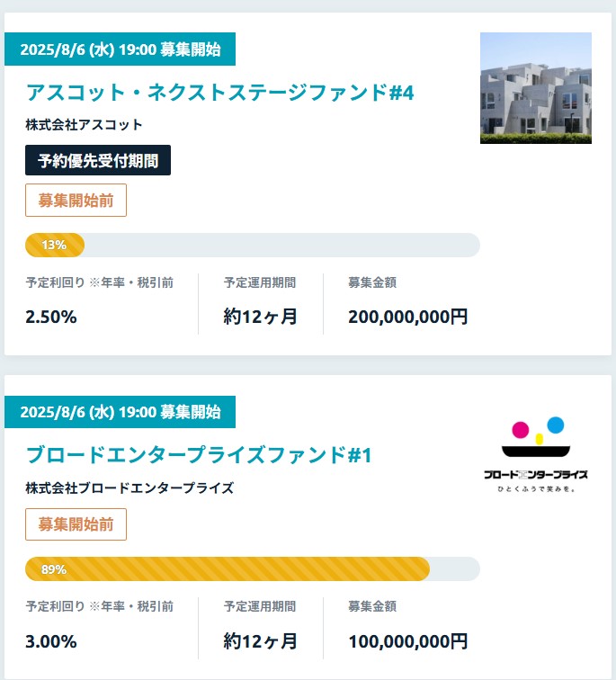Image resolution: width=616 pixels, height=680 pixels.
Task: Click the 予約優先受付期間 badge
Action: pos(98,161)
